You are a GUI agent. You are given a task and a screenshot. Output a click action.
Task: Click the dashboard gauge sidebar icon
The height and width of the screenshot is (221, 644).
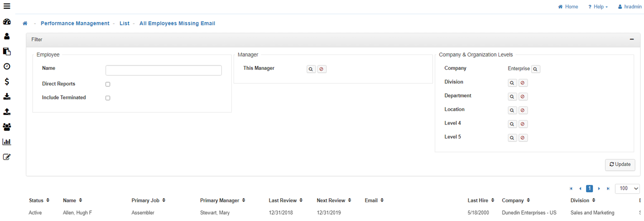pyautogui.click(x=7, y=22)
